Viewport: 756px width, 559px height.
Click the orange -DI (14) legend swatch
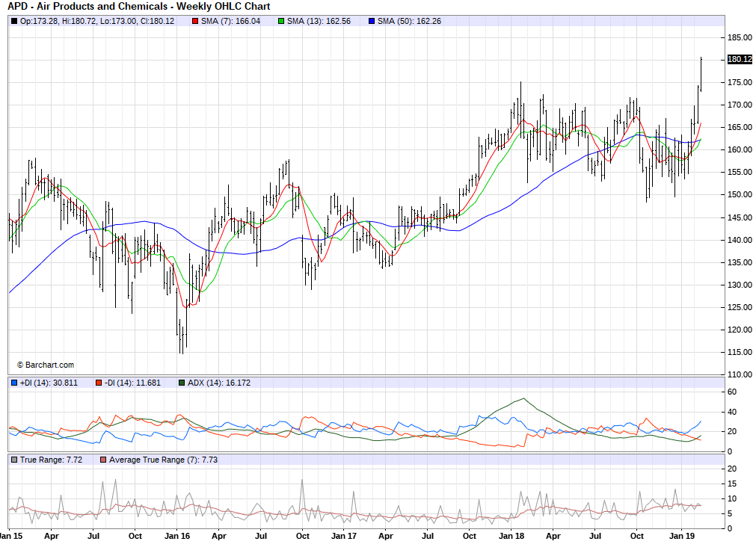(99, 383)
